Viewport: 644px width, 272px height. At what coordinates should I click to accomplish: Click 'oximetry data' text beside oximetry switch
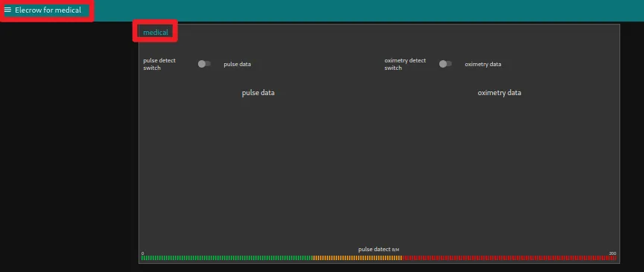click(483, 65)
